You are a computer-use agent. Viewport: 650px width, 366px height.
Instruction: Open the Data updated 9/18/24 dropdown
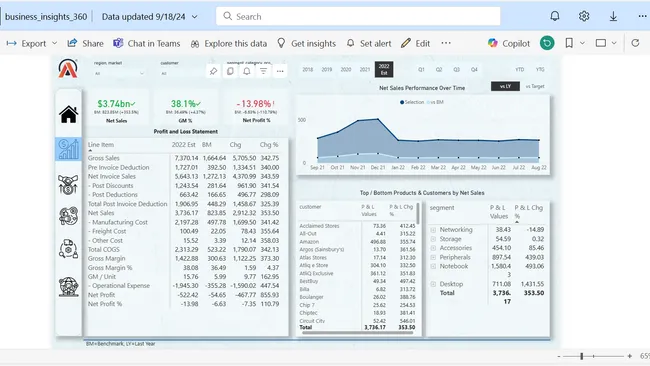click(x=150, y=17)
